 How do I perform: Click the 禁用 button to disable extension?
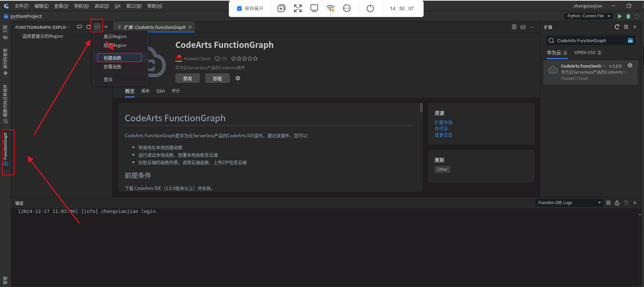click(188, 78)
